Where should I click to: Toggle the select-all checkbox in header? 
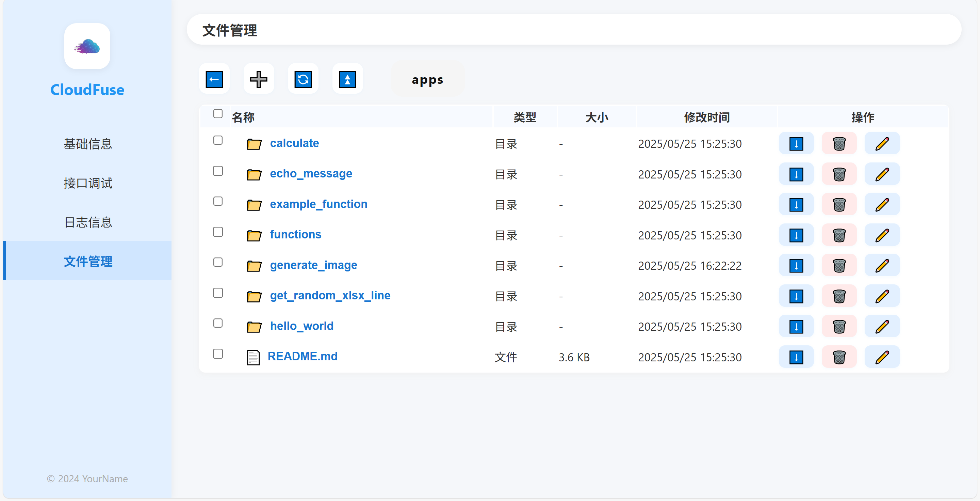coord(218,113)
